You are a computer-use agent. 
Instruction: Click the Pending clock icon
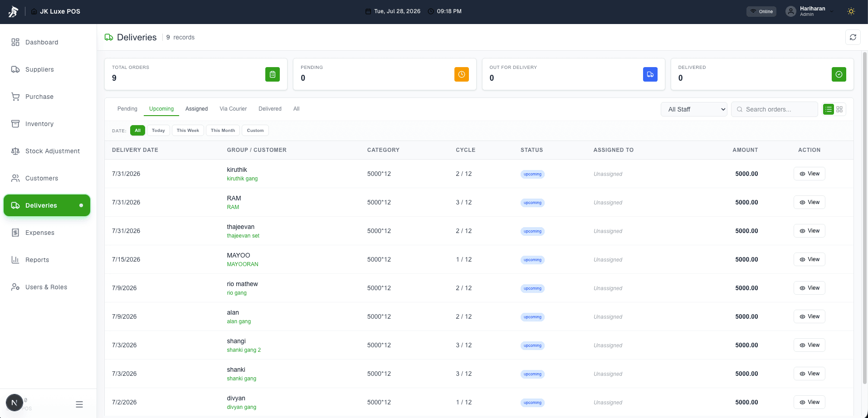pos(461,74)
